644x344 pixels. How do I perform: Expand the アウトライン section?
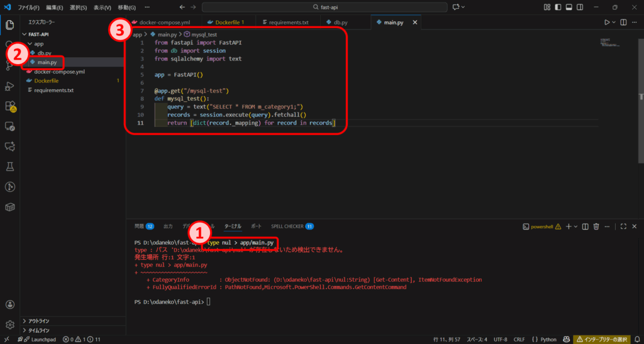pyautogui.click(x=38, y=321)
